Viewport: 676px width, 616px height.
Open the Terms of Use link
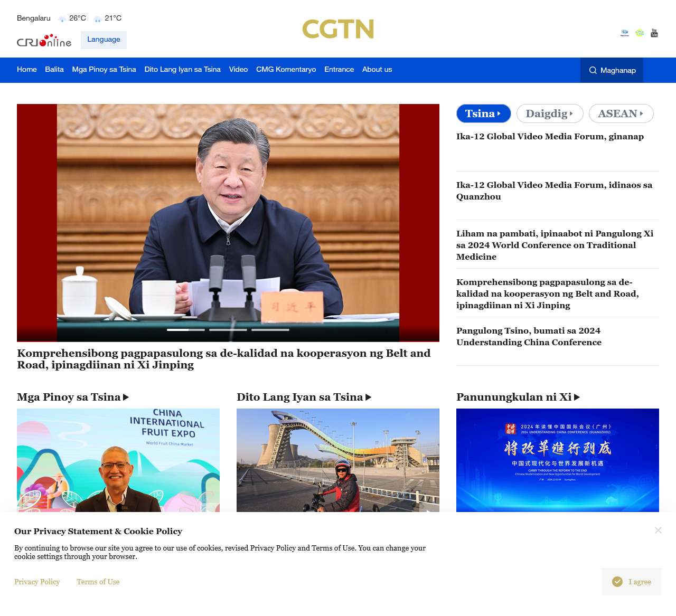pyautogui.click(x=98, y=582)
